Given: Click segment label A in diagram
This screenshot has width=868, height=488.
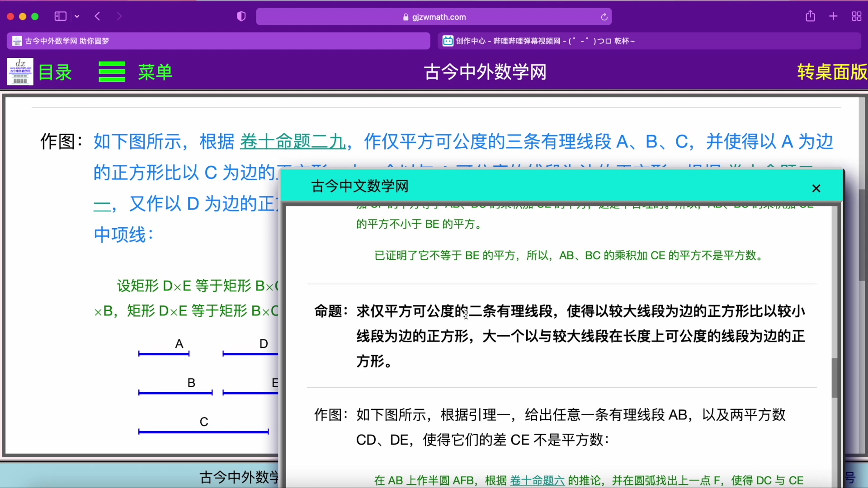Looking at the screenshot, I should coord(179,344).
